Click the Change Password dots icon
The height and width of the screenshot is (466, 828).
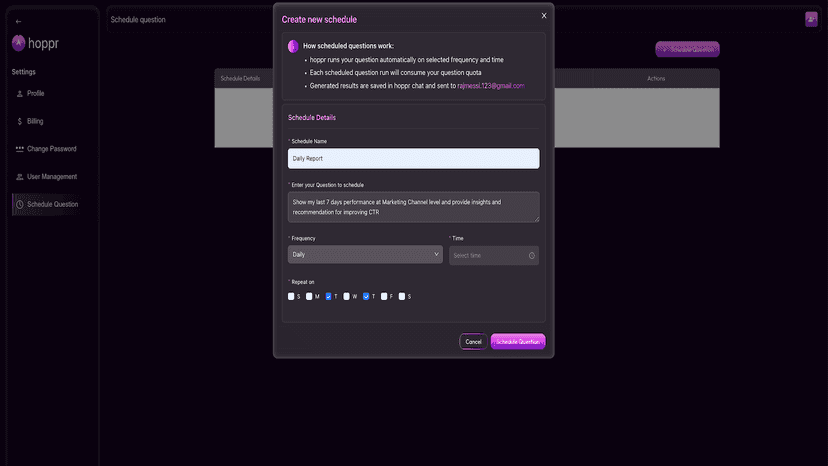[20, 149]
